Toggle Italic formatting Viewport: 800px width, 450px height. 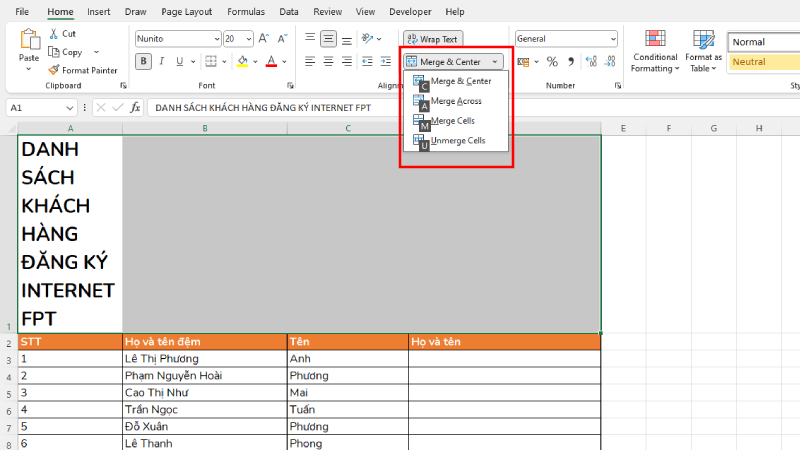163,62
